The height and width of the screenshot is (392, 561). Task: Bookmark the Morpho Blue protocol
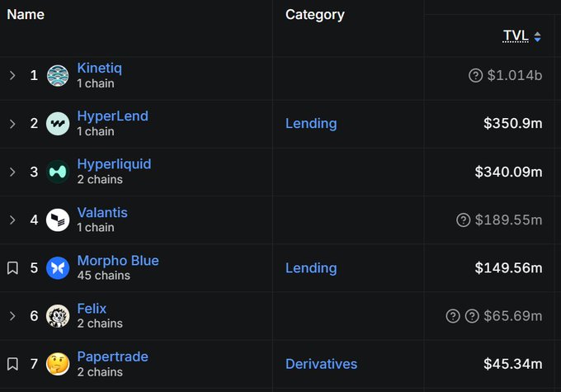[x=12, y=267]
